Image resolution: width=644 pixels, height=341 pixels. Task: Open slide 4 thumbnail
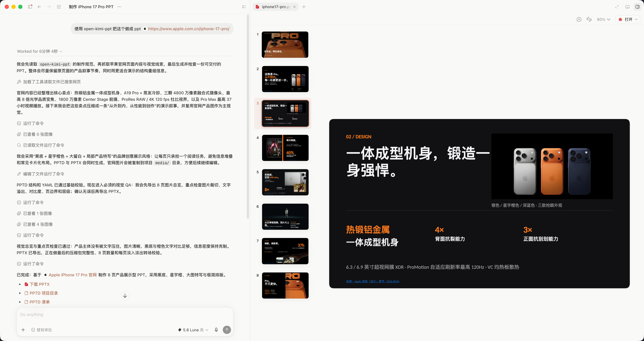pyautogui.click(x=285, y=148)
